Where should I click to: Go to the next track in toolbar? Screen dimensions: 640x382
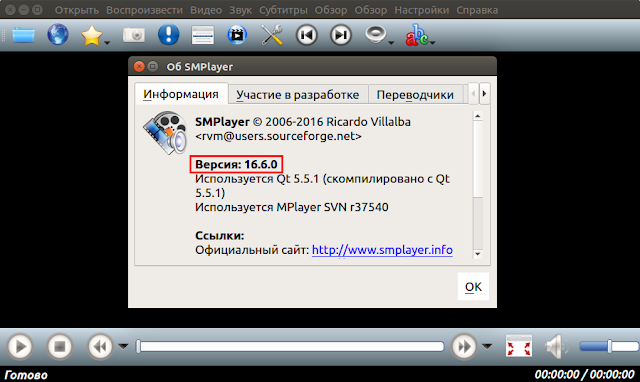pyautogui.click(x=341, y=35)
